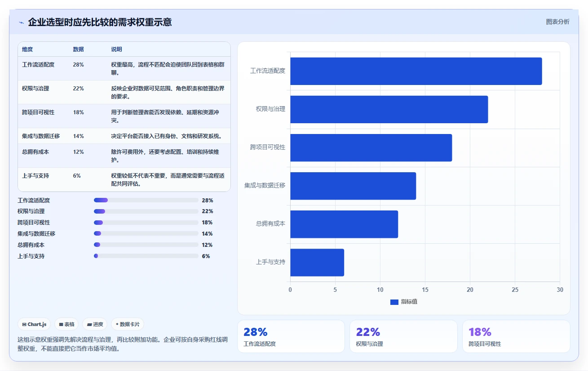Click the 维度 table column header
Viewport: 588px width, 371px height.
27,49
